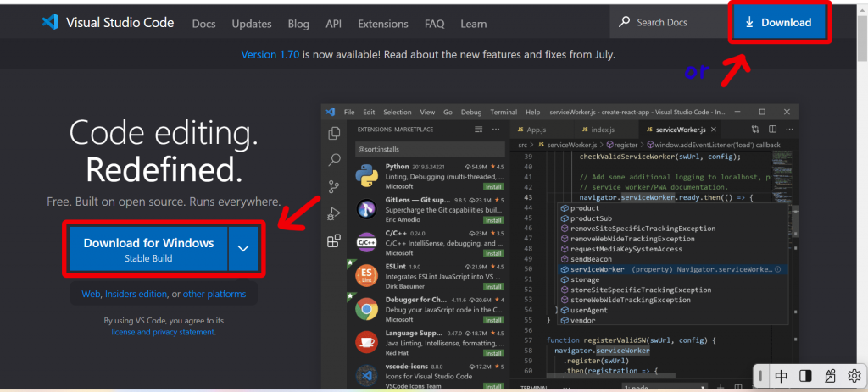Viewport: 868px width, 392px height.
Task: Open the Docs page from the navigation bar
Action: pyautogui.click(x=203, y=24)
